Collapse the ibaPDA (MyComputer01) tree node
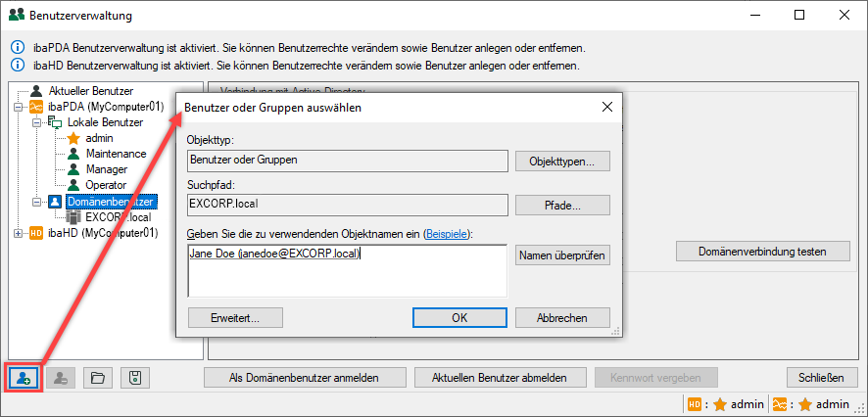 click(19, 107)
